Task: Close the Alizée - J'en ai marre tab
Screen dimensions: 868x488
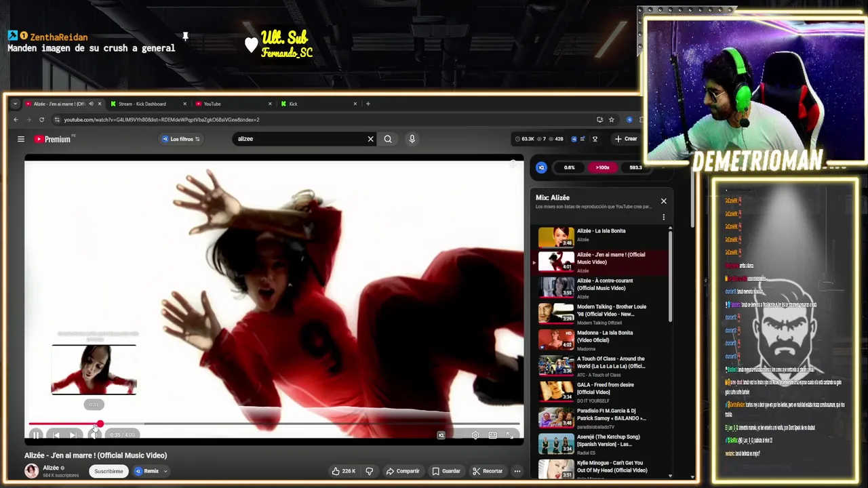Action: [100, 104]
